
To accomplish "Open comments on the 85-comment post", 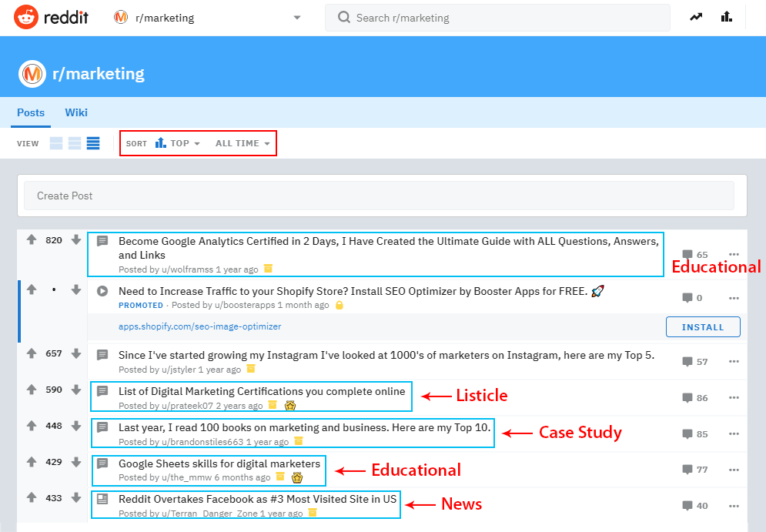I will (694, 433).
